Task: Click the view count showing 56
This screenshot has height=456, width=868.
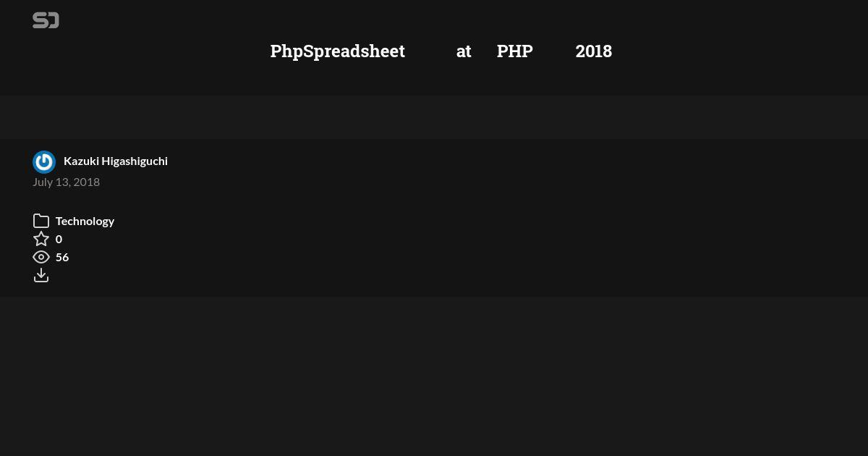Action: pos(62,257)
